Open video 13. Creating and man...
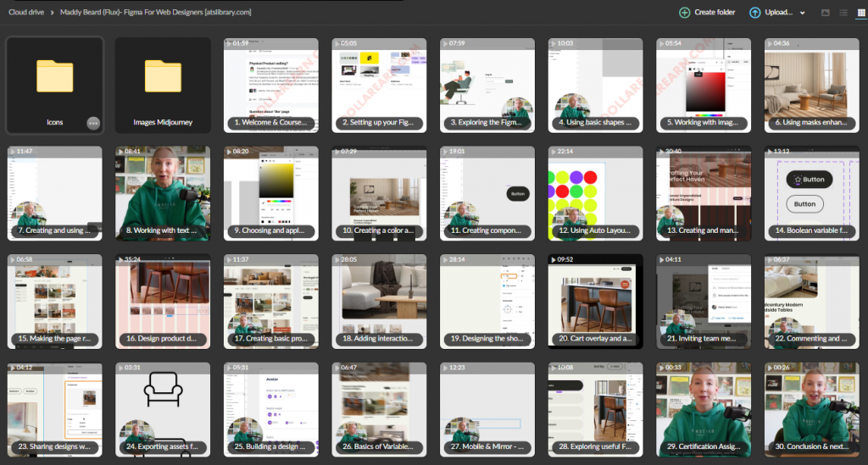 point(704,193)
